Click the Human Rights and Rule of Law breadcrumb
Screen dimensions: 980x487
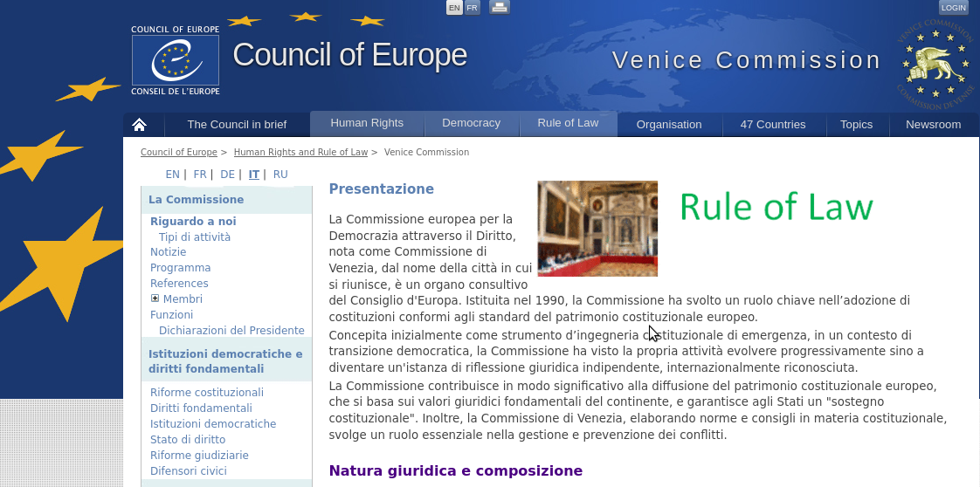[300, 152]
